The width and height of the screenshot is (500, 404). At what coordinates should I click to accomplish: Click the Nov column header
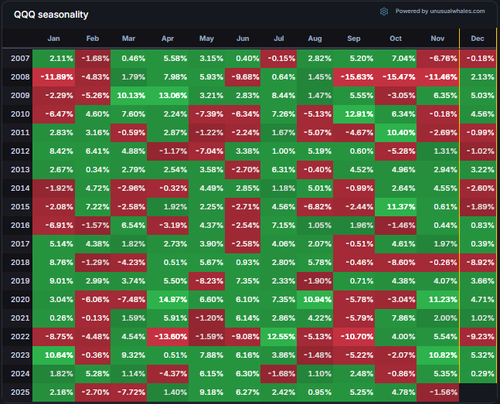438,39
